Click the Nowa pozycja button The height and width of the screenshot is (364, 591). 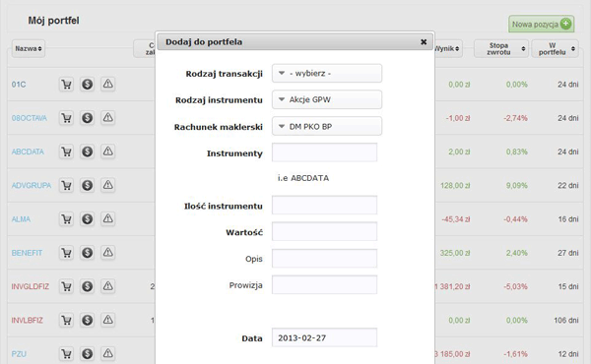pyautogui.click(x=541, y=24)
